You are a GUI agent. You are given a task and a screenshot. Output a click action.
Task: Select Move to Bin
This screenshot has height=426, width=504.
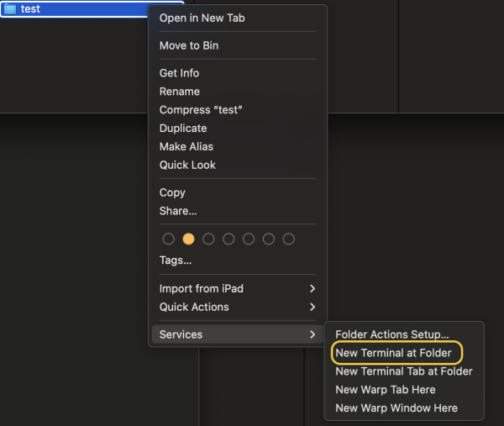[190, 45]
